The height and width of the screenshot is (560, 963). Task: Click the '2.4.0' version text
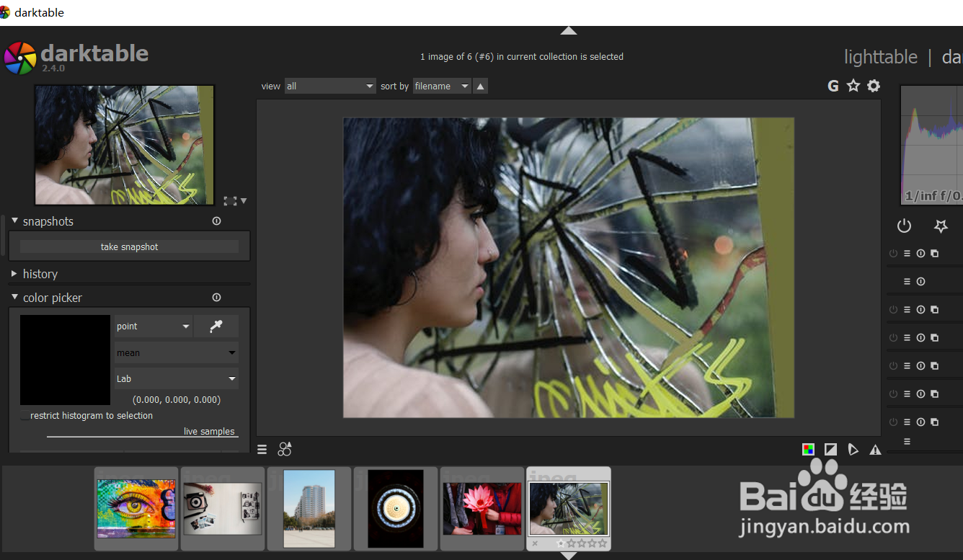[x=53, y=68]
